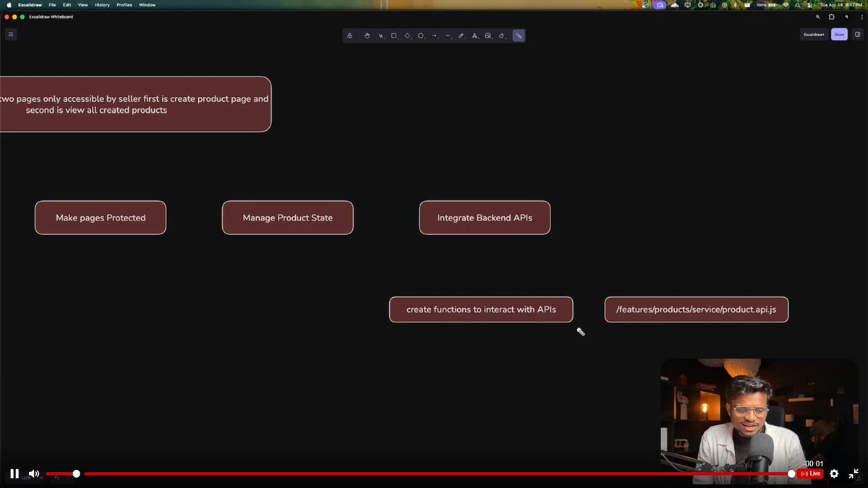The width and height of the screenshot is (868, 488).
Task: Open the Apple menu
Action: (x=9, y=4)
